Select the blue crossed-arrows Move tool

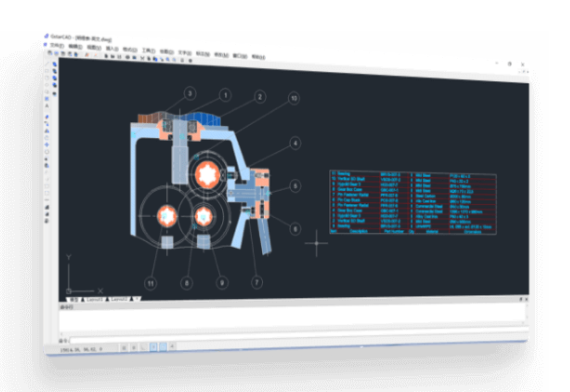point(47,145)
